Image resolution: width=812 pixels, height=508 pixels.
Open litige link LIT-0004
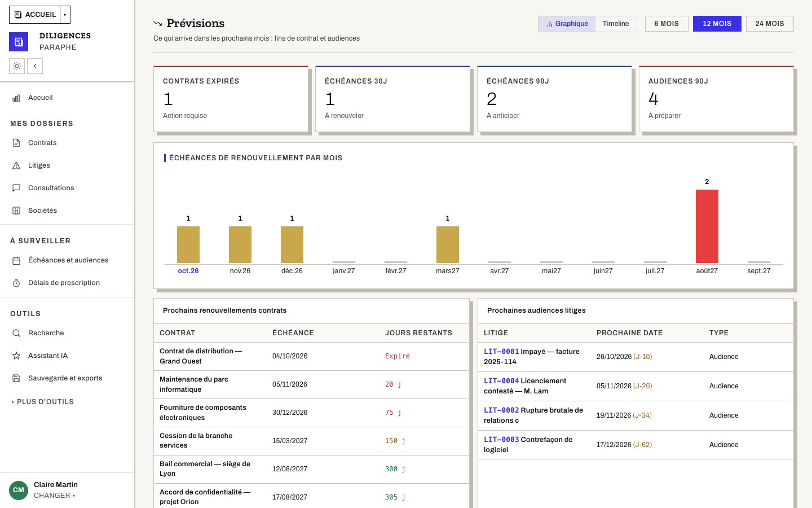501,381
